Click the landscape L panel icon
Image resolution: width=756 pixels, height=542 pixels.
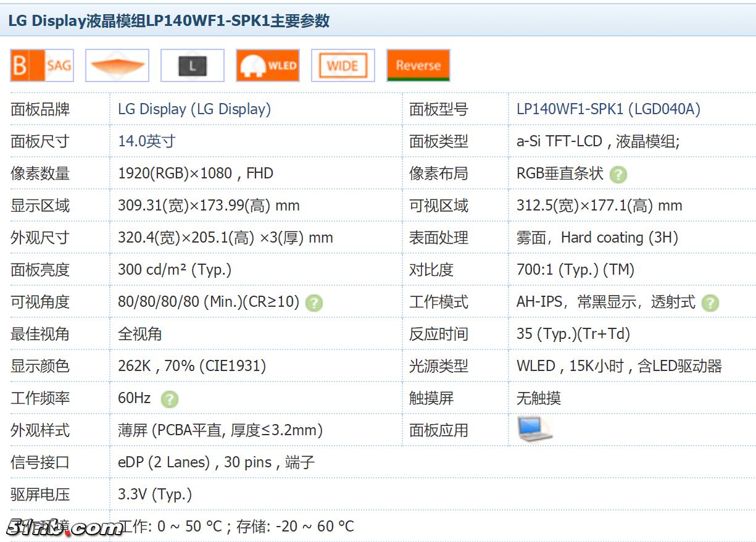193,65
